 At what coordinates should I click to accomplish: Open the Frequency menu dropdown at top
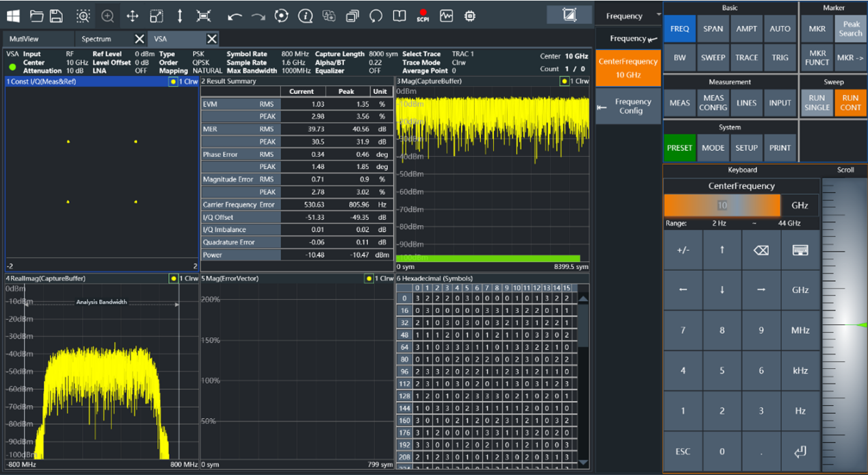(x=629, y=16)
